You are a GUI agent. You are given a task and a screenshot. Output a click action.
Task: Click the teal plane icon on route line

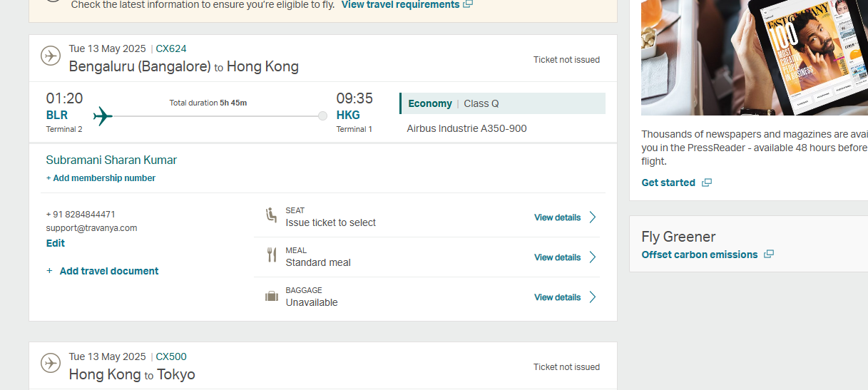coord(103,116)
